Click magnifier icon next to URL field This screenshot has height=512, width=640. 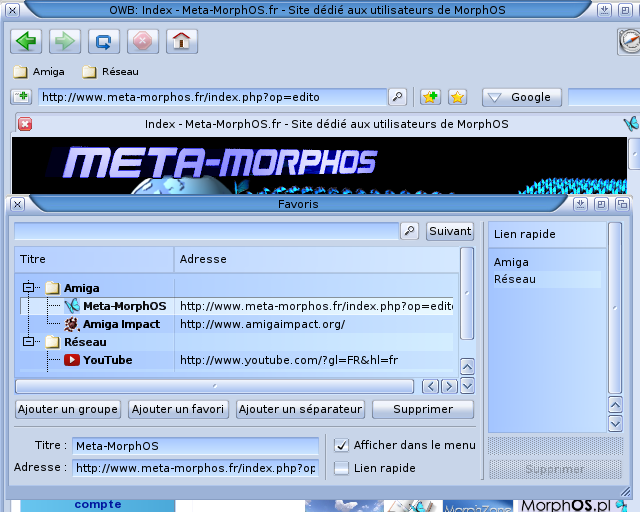(397, 97)
